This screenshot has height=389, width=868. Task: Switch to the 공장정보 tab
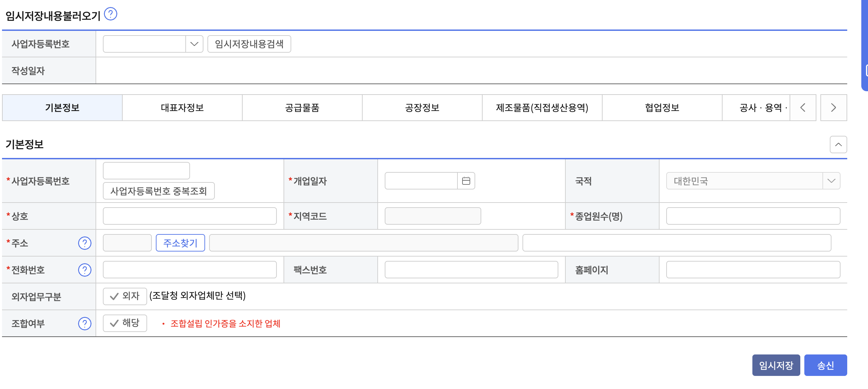(x=422, y=108)
